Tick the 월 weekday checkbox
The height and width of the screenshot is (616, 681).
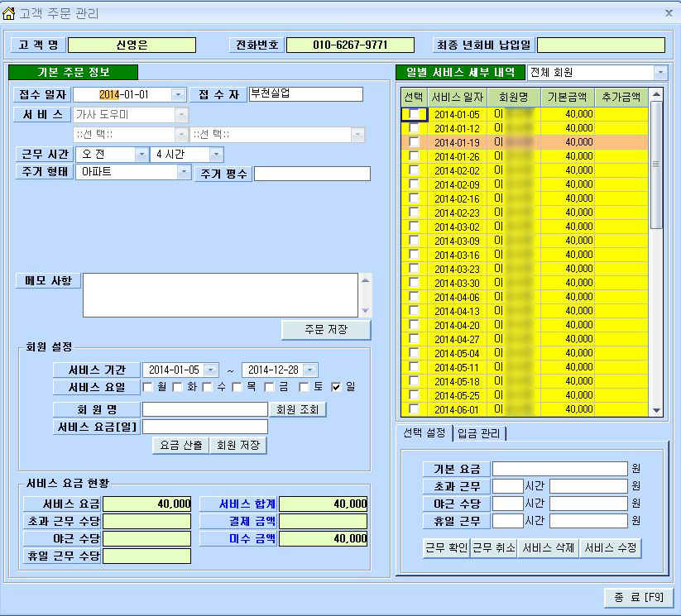point(147,387)
